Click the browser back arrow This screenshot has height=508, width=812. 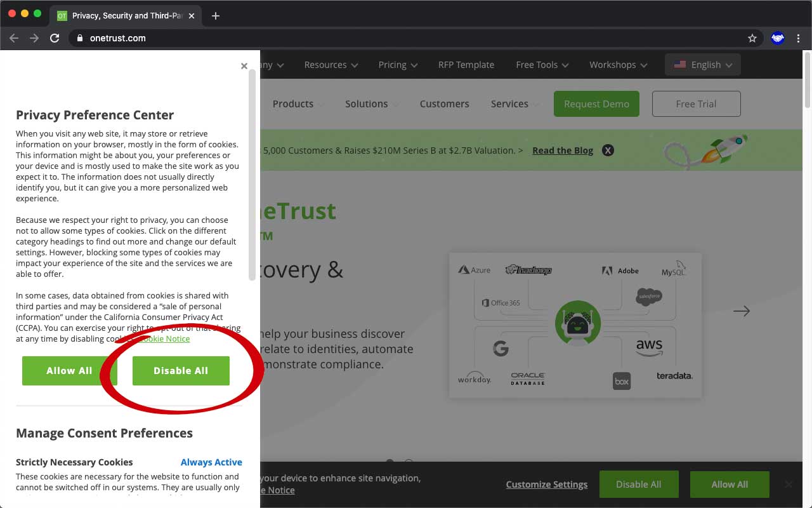(14, 38)
